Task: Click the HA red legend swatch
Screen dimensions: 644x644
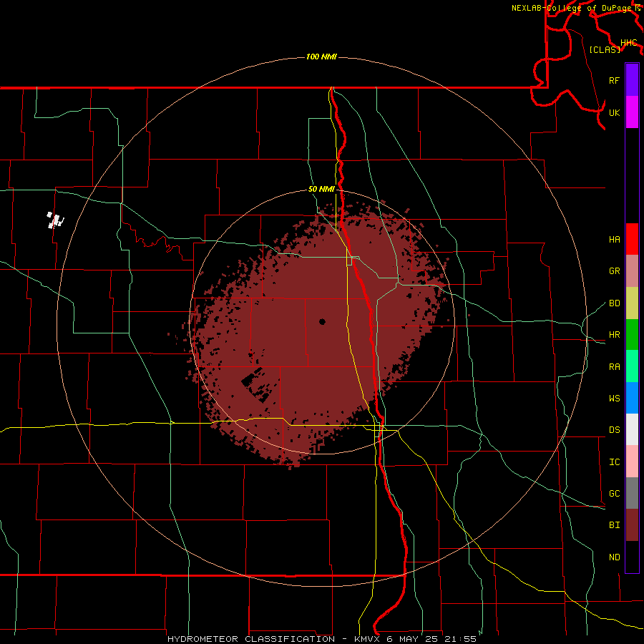Action: pyautogui.click(x=632, y=239)
